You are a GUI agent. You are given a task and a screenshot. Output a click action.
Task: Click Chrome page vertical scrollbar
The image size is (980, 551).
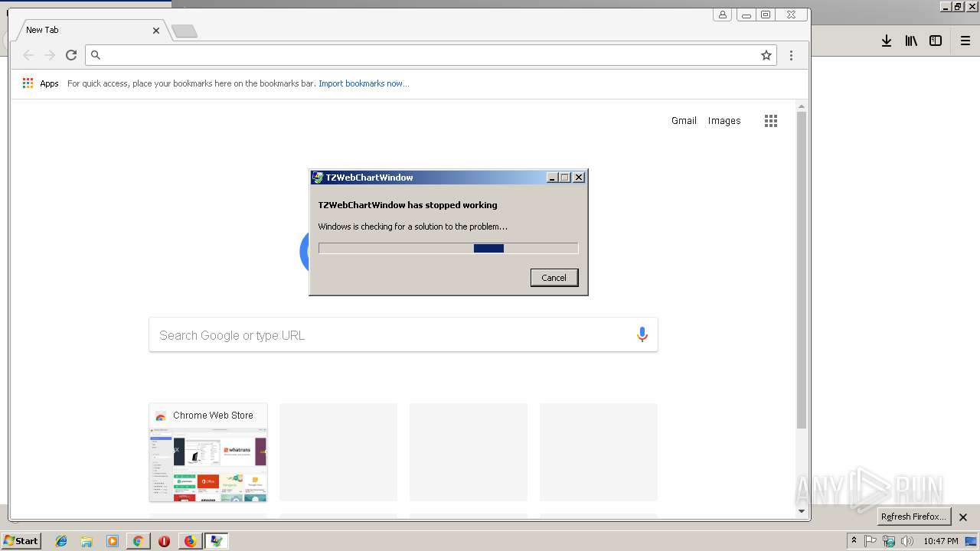(x=802, y=270)
